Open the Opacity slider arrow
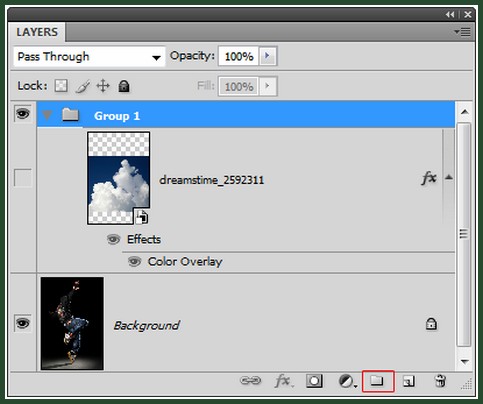The height and width of the screenshot is (404, 483). pyautogui.click(x=268, y=56)
